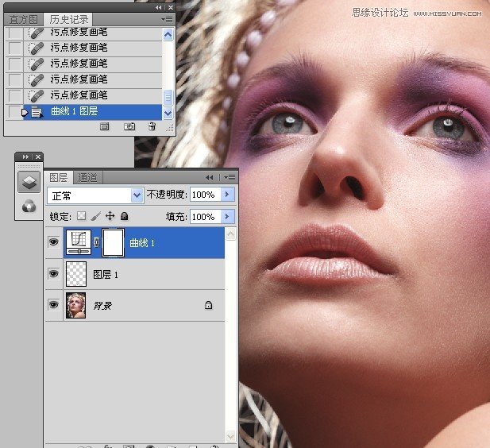490x448 pixels.
Task: Hide the 曲线 1 layer visibility eye
Action: (53, 242)
